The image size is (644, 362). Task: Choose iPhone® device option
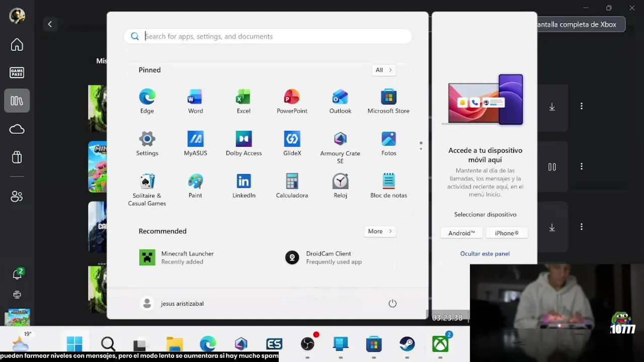[x=507, y=233]
